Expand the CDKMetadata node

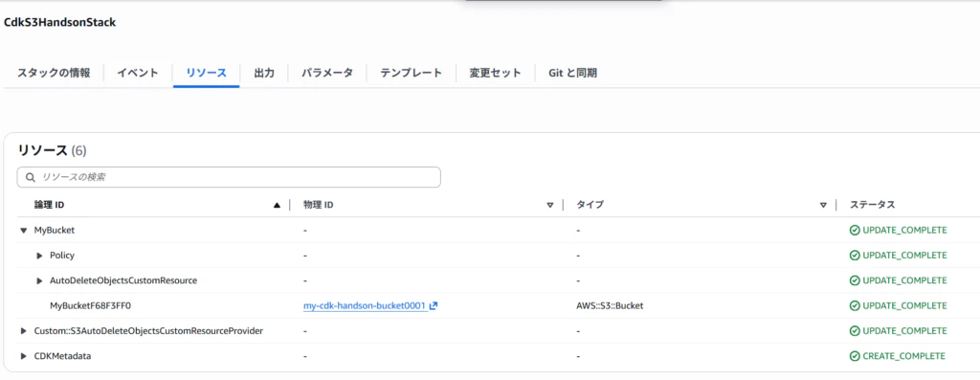tap(24, 356)
